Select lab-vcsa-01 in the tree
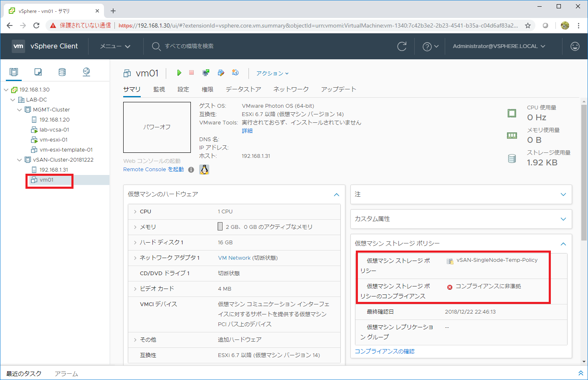Image resolution: width=588 pixels, height=380 pixels. click(54, 130)
